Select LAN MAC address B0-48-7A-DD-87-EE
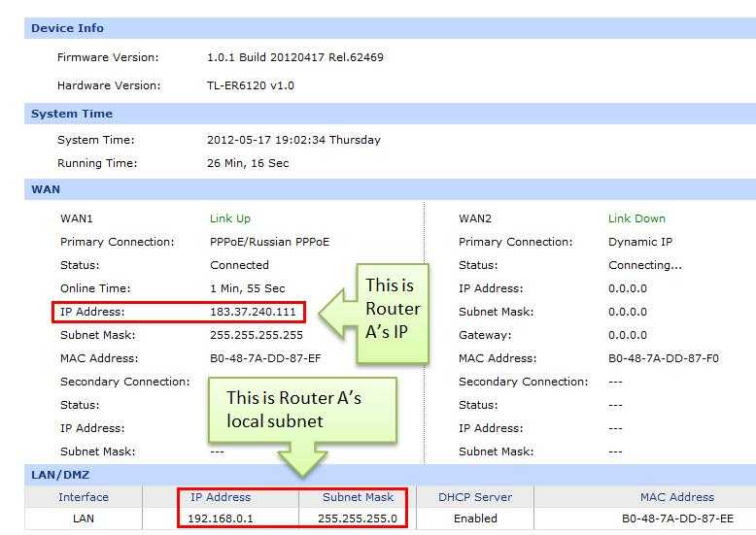Image resolution: width=756 pixels, height=535 pixels. (677, 518)
